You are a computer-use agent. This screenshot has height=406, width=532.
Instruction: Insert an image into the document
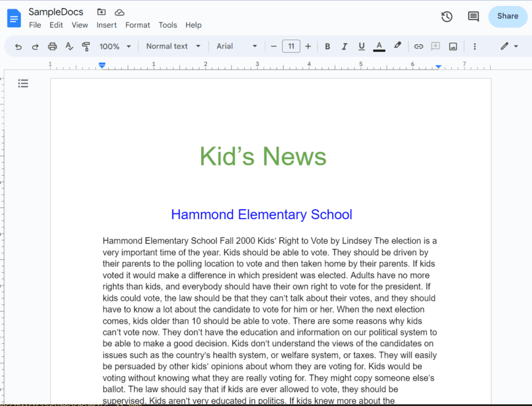coord(453,46)
